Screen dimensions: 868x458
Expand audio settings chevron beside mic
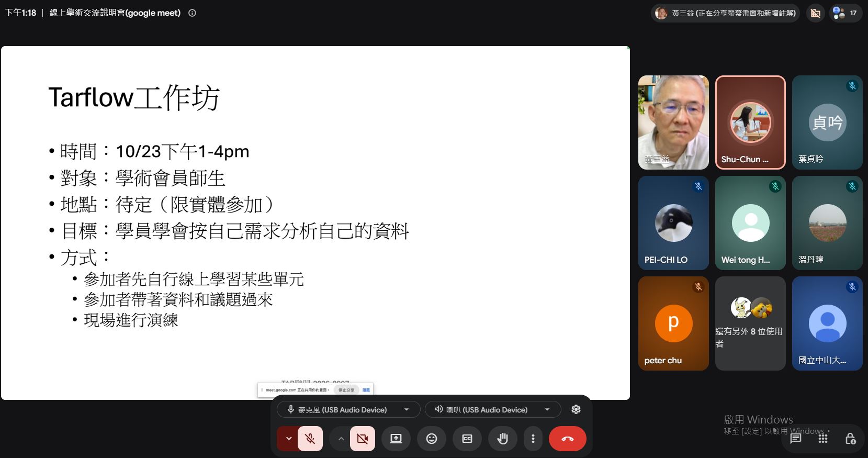click(x=288, y=439)
